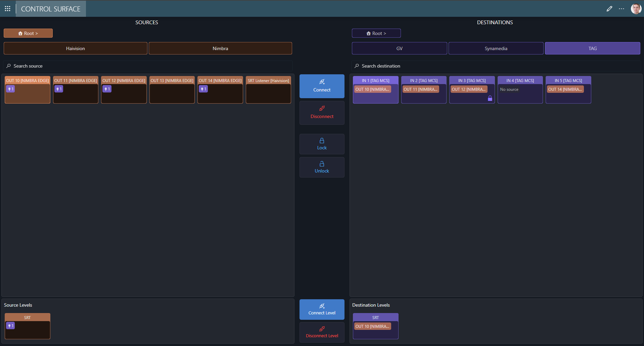Switch to the Synamedia destinations tab
Image resolution: width=644 pixels, height=346 pixels.
point(496,48)
